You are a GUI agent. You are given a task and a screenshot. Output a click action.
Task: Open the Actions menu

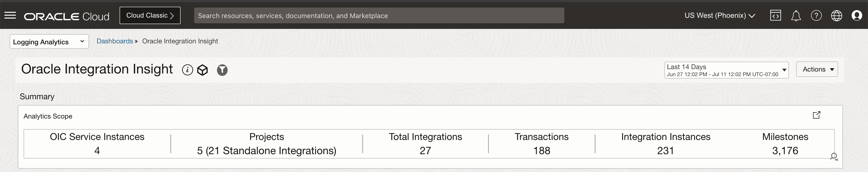coord(817,69)
